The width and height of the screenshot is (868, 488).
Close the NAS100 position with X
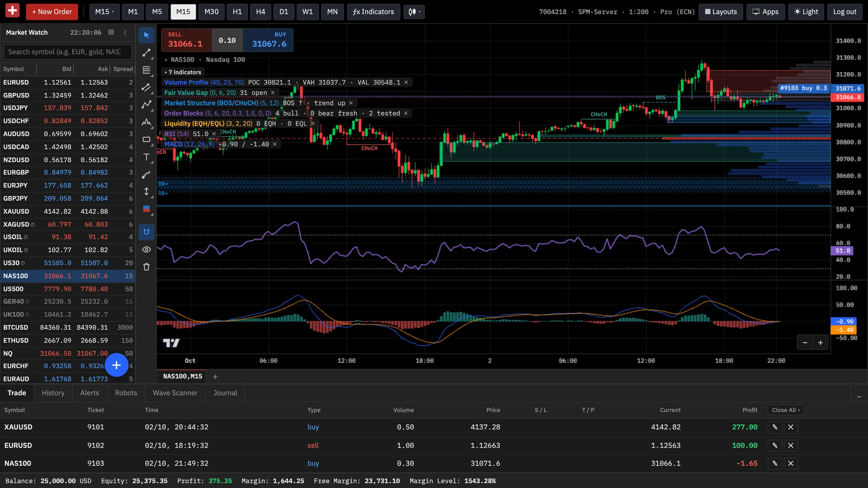[791, 463]
